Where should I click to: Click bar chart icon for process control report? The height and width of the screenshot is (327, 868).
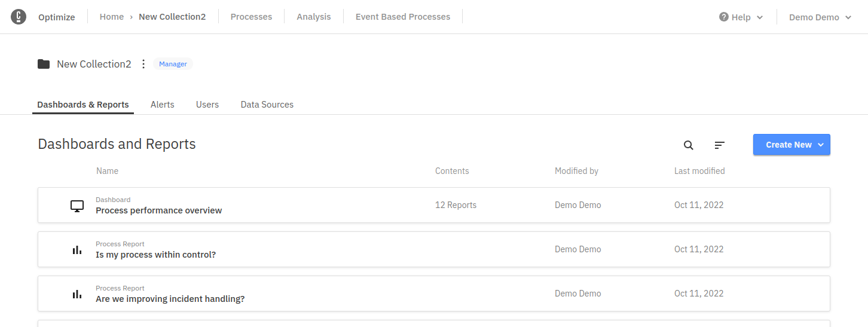point(77,250)
